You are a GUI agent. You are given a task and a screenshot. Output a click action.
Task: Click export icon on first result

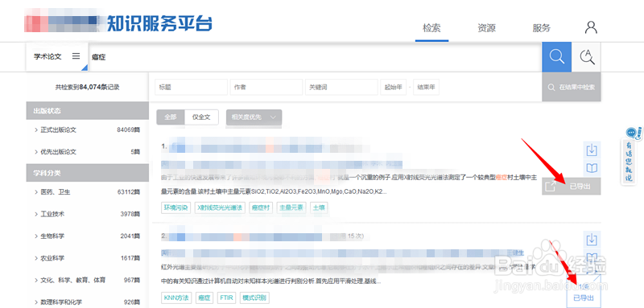coord(550,187)
